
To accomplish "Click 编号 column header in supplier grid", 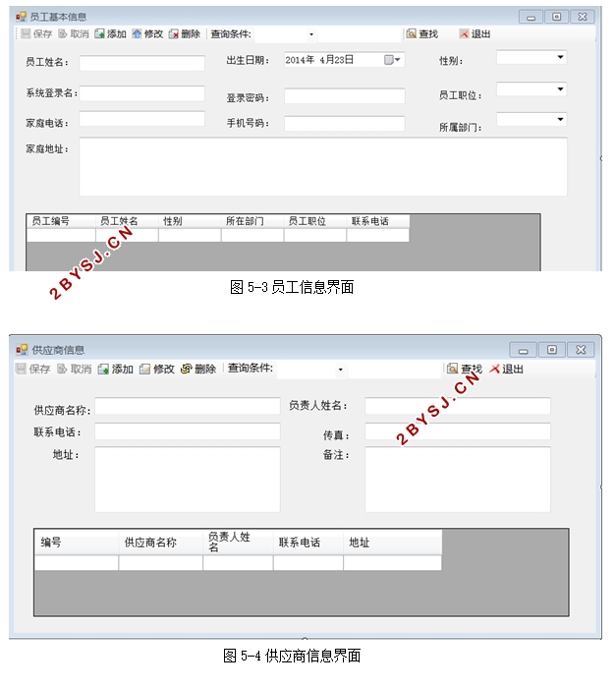I will pyautogui.click(x=77, y=543).
